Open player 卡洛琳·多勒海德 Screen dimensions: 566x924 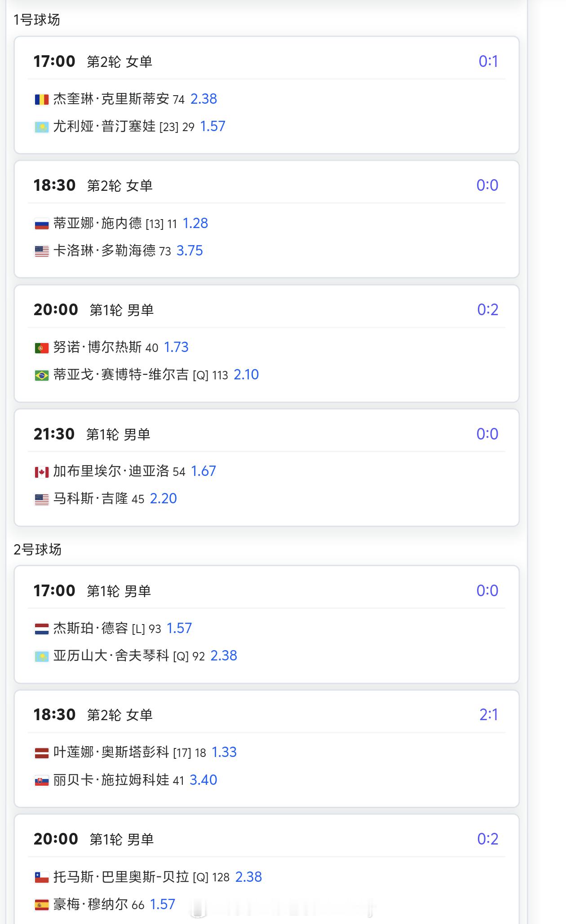click(104, 251)
